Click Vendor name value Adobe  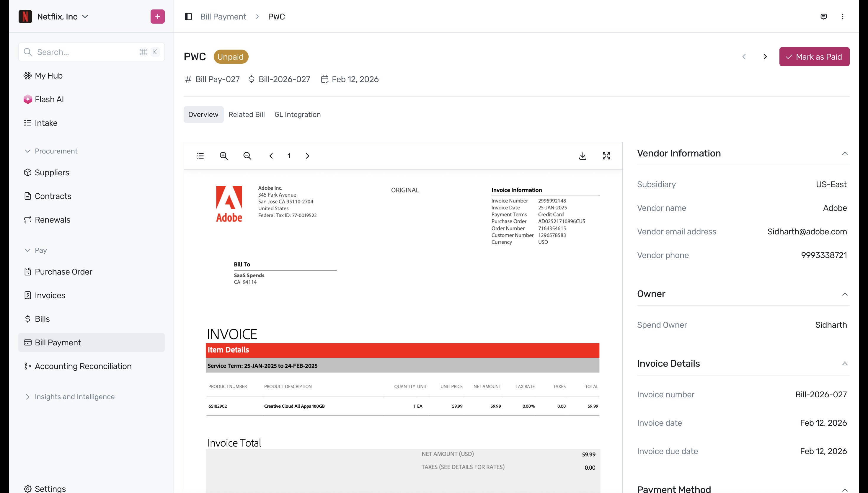835,208
